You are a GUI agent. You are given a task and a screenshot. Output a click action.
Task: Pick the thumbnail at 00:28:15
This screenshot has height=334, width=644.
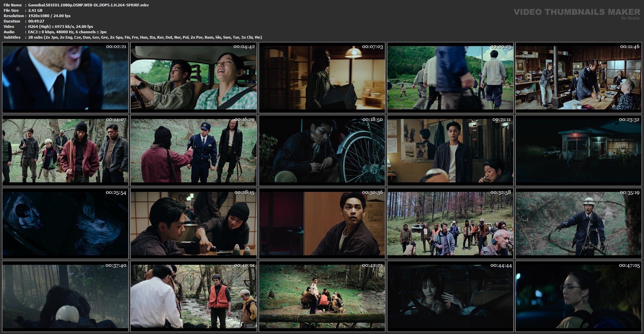tap(194, 223)
